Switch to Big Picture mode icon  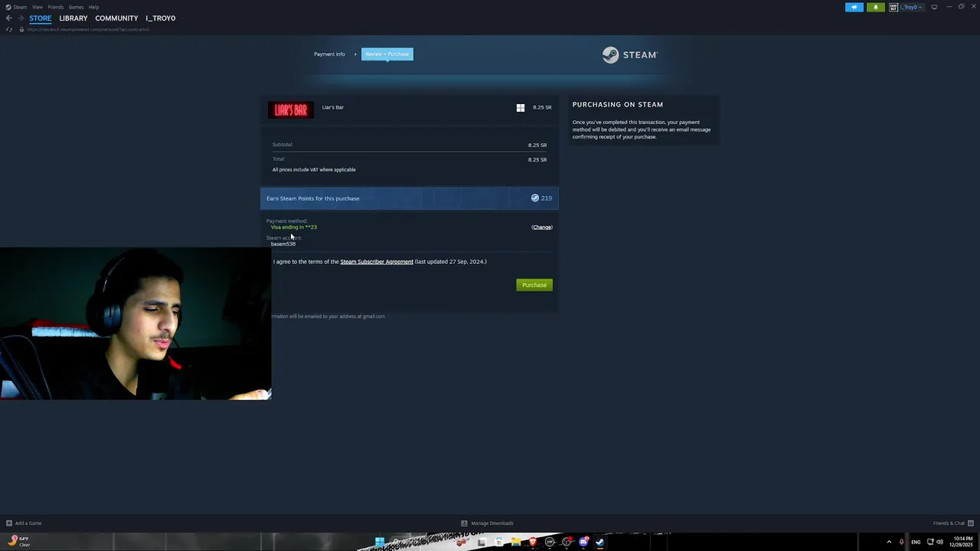[934, 7]
